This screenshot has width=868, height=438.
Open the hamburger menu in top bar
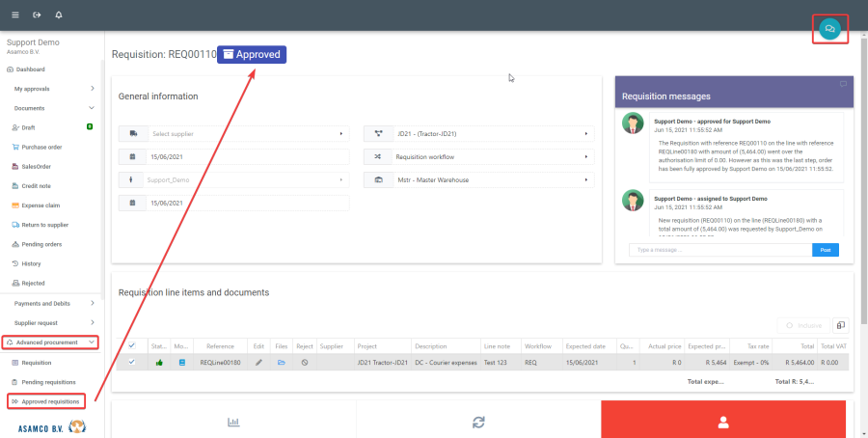tap(14, 15)
